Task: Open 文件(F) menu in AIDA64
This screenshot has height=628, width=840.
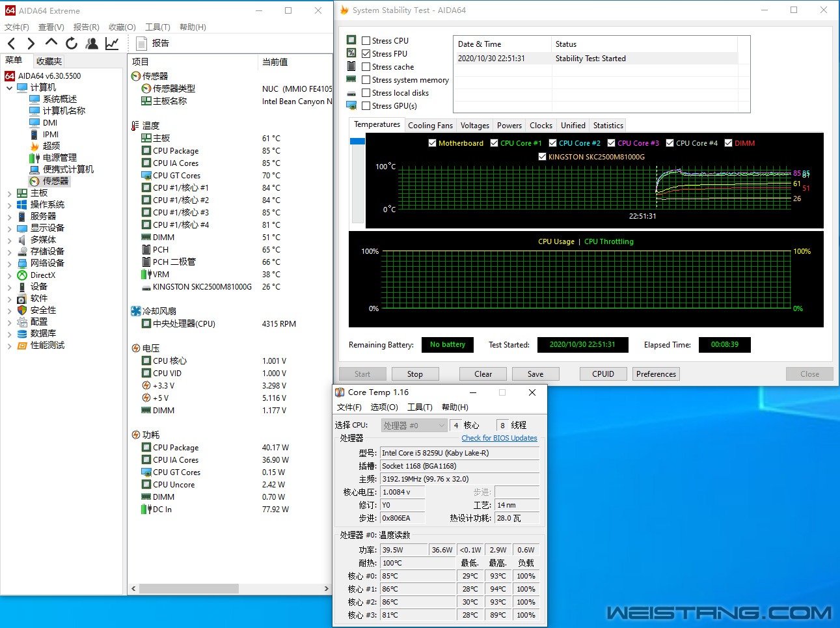Action: click(16, 27)
